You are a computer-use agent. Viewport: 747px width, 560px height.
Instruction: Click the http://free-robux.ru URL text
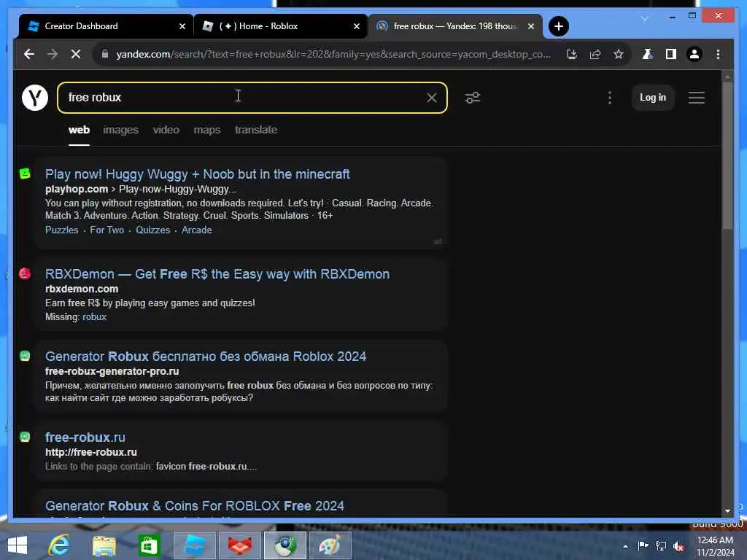(x=91, y=452)
